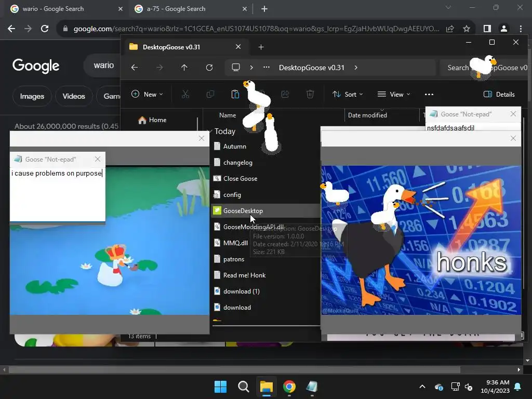Select the config file
The width and height of the screenshot is (532, 399).
tap(232, 195)
